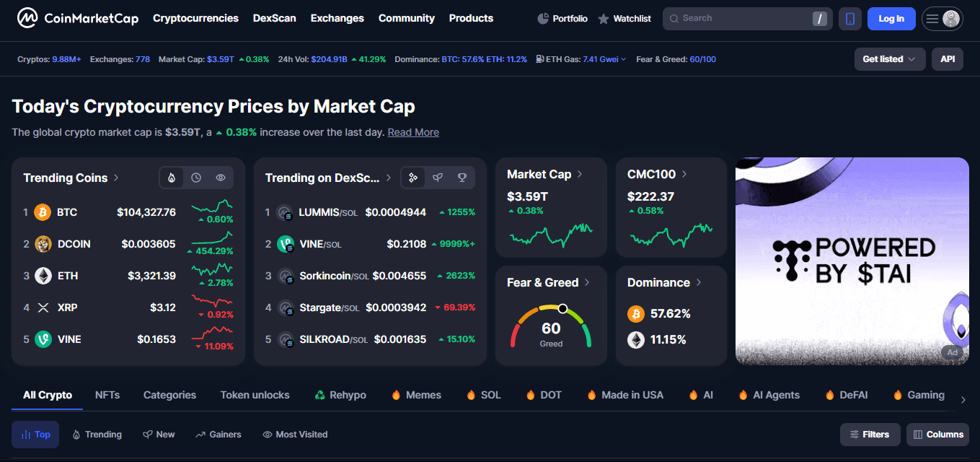
Task: Click the Ethereum icon in Dominance card
Action: pos(635,339)
